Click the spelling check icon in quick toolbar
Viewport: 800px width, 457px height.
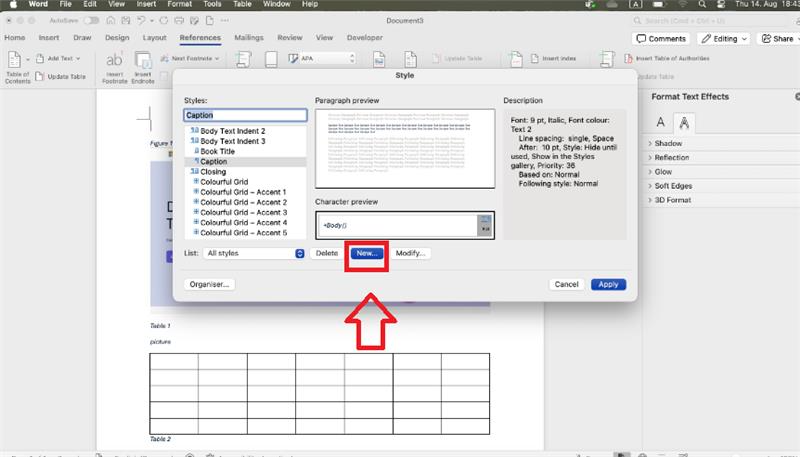pos(194,20)
